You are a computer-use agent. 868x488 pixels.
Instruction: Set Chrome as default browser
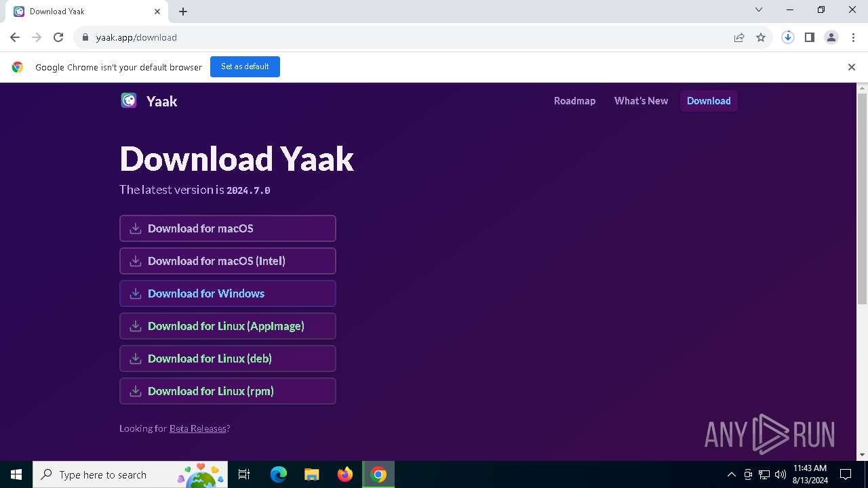245,66
